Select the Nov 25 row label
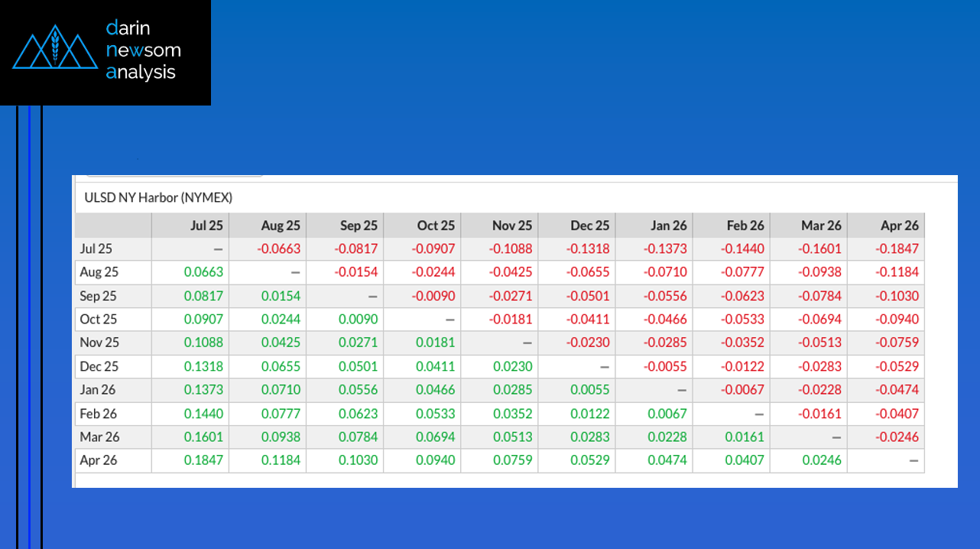This screenshot has height=549, width=980. click(x=99, y=343)
